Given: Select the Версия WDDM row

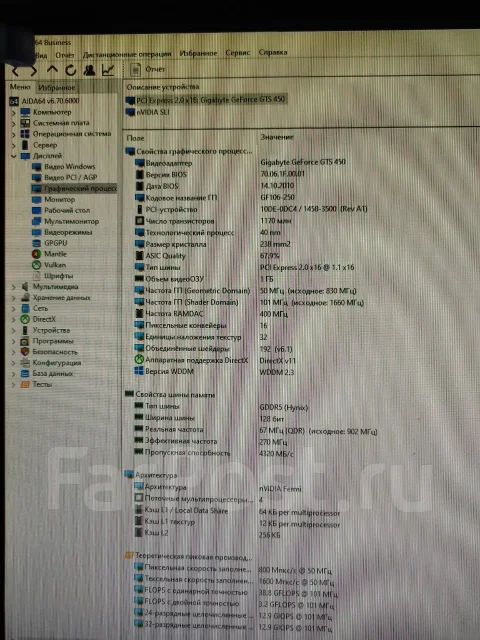Looking at the screenshot, I should (215, 372).
